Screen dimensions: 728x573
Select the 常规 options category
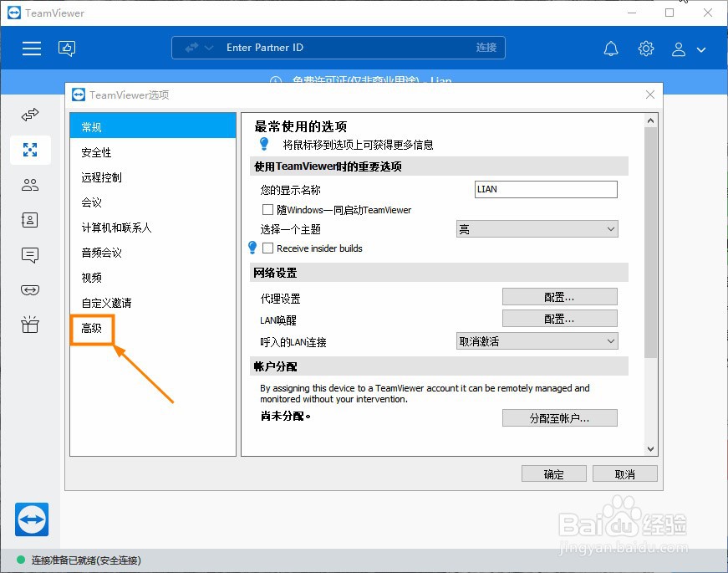(153, 127)
